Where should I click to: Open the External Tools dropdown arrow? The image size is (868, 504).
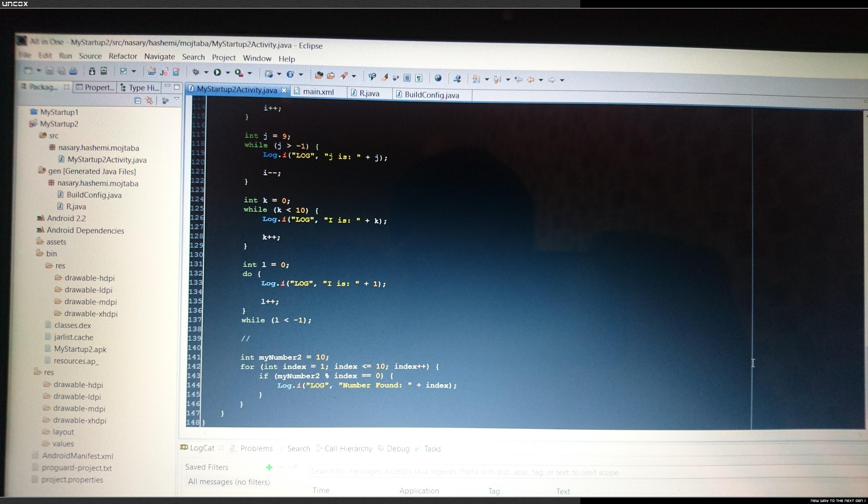coord(250,73)
